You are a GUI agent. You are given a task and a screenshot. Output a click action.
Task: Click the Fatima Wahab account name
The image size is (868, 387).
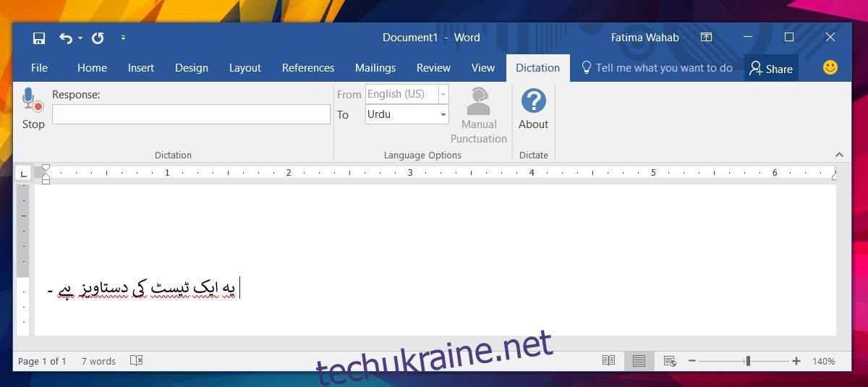pyautogui.click(x=645, y=38)
